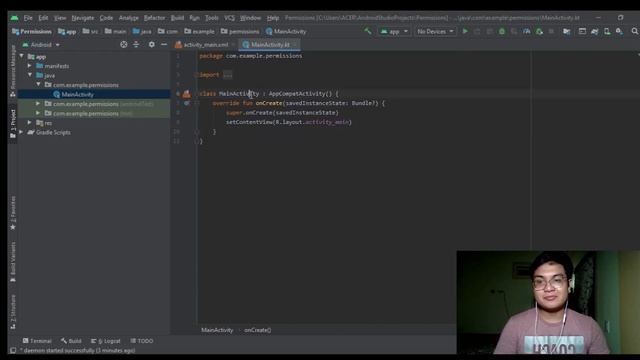Hide the Project panel with minus icon
The width and height of the screenshot is (640, 360).
164,44
